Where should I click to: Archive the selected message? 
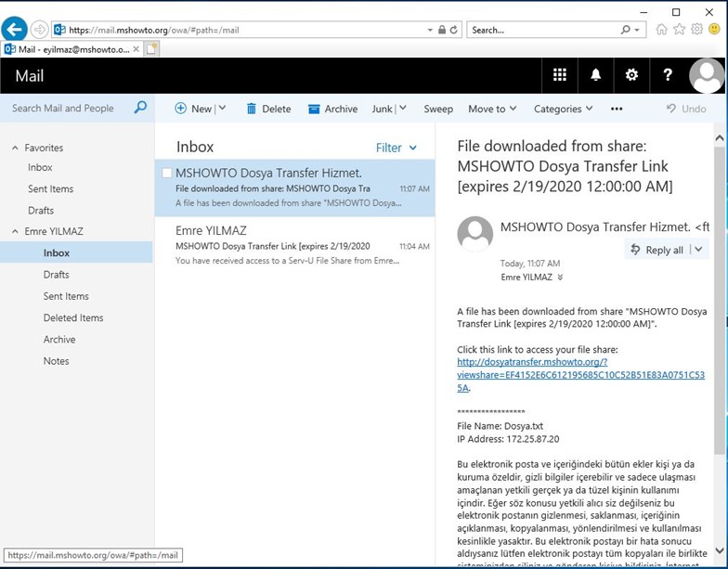coord(332,109)
